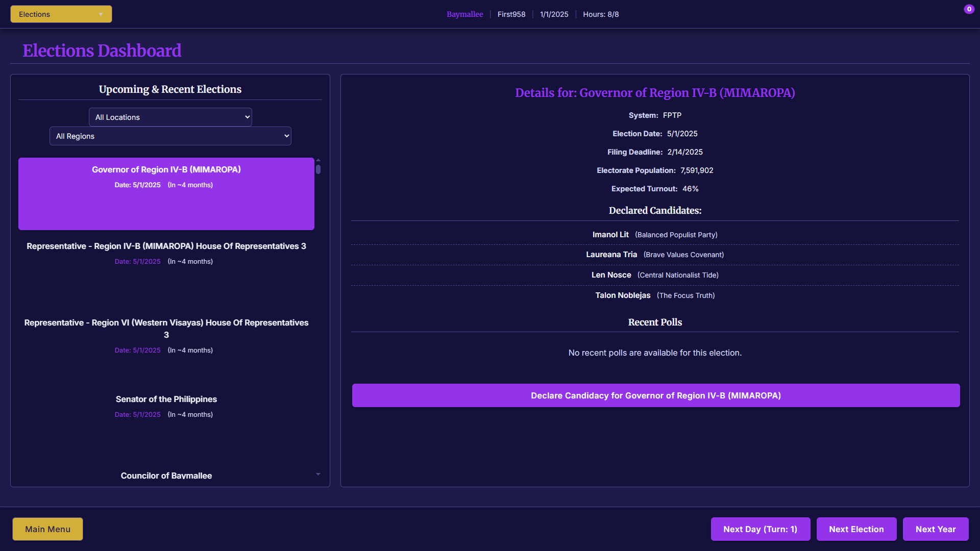
Task: Select Representative Region IV-B House election
Action: pos(166,253)
